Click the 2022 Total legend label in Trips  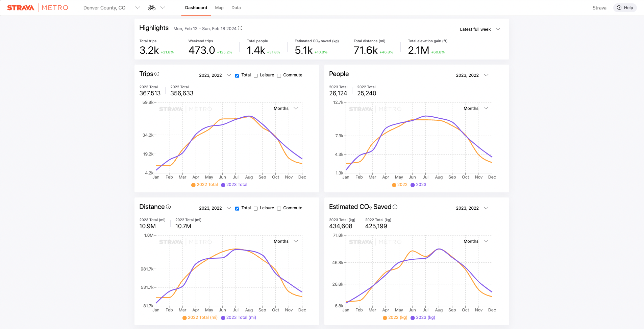point(207,185)
